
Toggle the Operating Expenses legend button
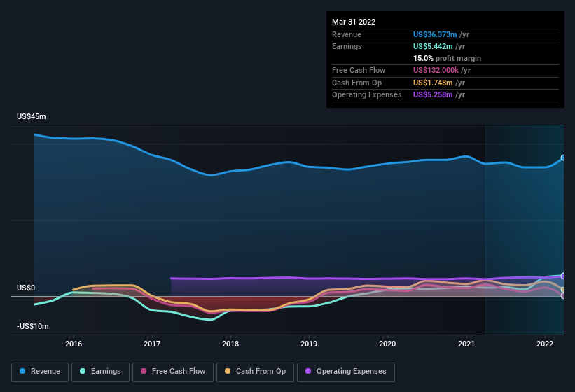pos(346,372)
